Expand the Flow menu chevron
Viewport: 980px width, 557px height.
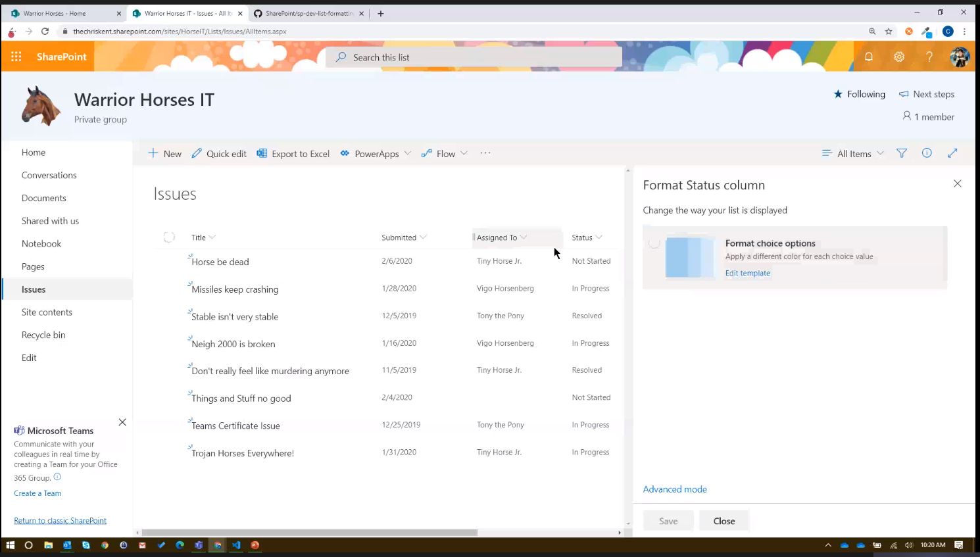463,153
